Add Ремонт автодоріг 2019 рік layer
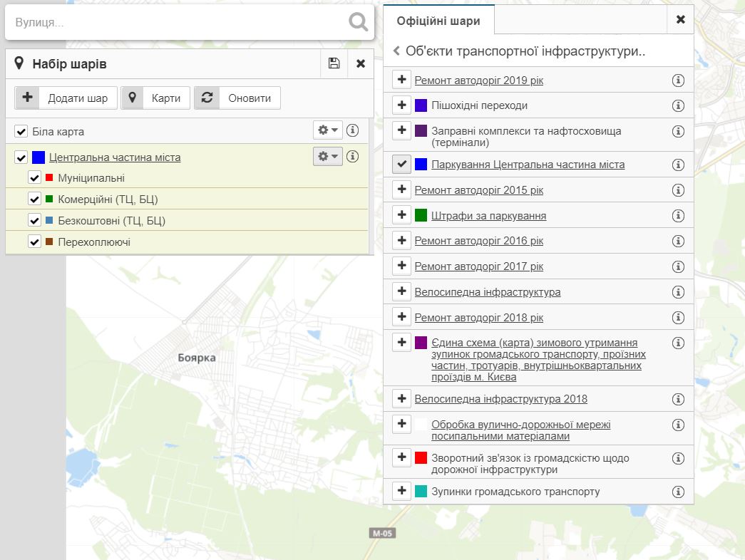The width and height of the screenshot is (745, 560). tap(401, 80)
